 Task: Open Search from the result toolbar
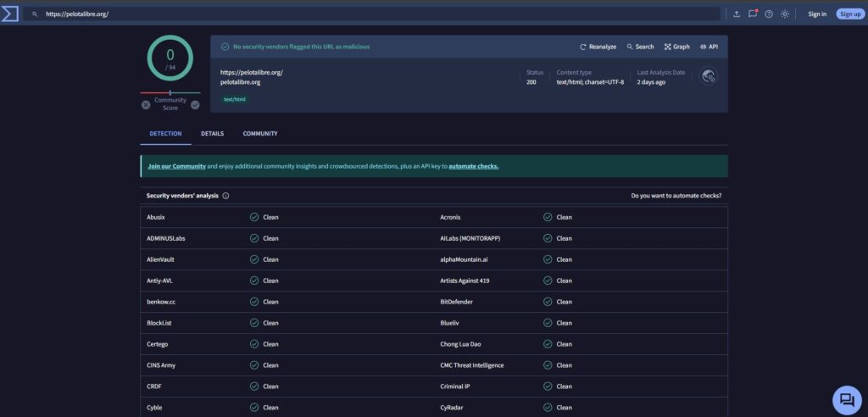pyautogui.click(x=641, y=47)
